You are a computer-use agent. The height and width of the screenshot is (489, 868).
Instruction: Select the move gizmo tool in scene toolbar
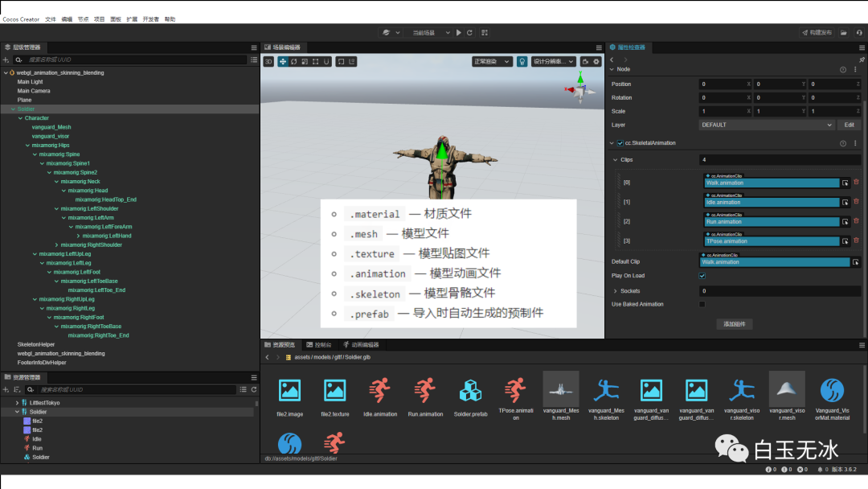click(x=283, y=61)
